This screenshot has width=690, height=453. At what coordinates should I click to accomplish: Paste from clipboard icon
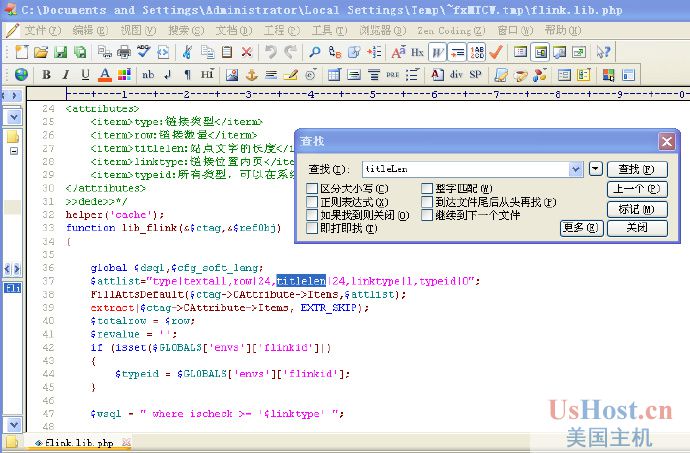(227, 52)
